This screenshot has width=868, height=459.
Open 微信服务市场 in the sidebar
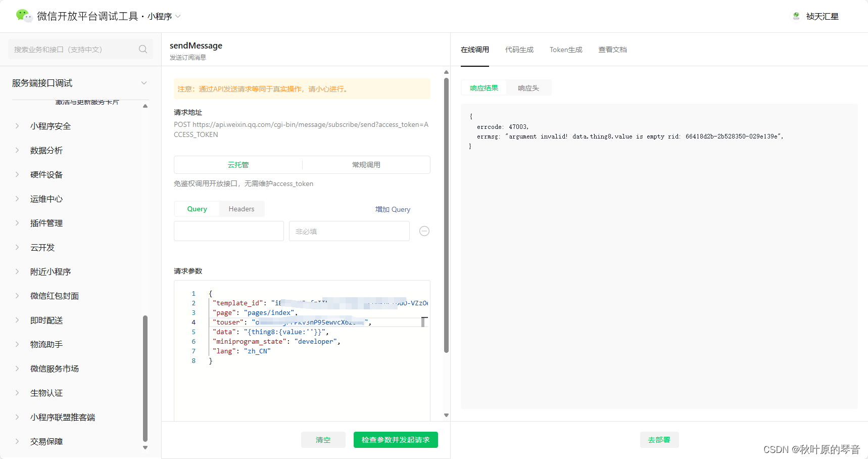pos(55,369)
